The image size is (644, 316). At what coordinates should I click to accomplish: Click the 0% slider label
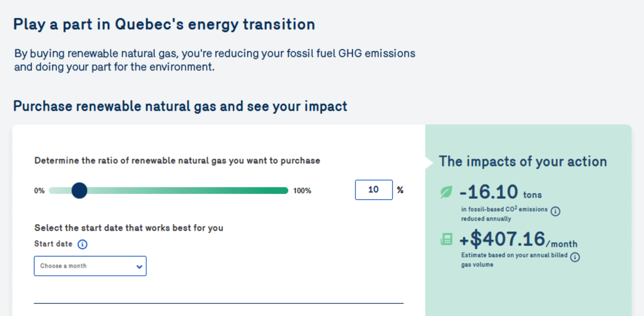39,191
